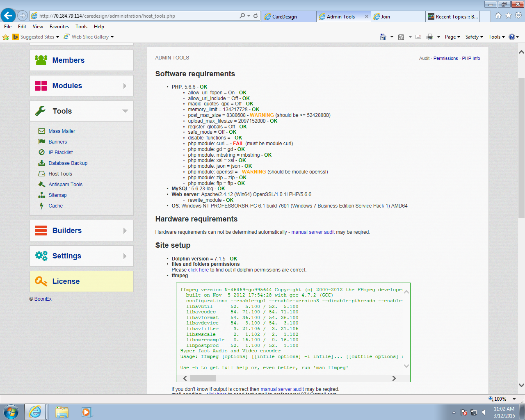
Task: Open the Favorites menu
Action: [59, 27]
